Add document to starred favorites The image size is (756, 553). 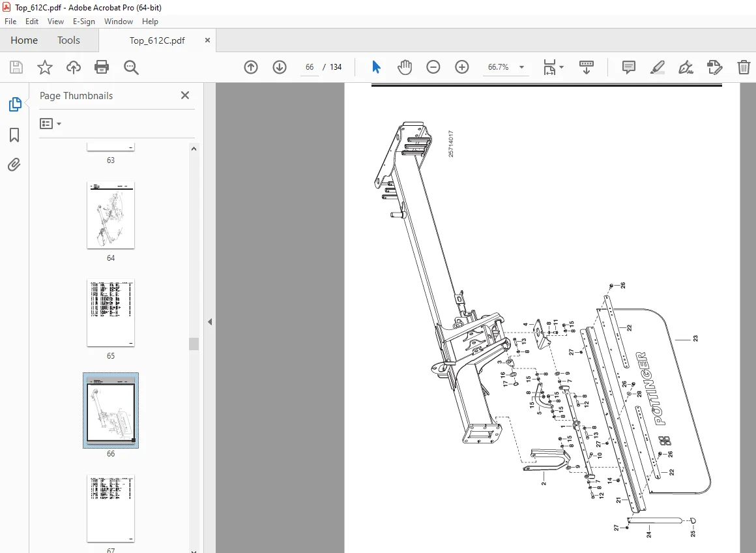click(44, 67)
